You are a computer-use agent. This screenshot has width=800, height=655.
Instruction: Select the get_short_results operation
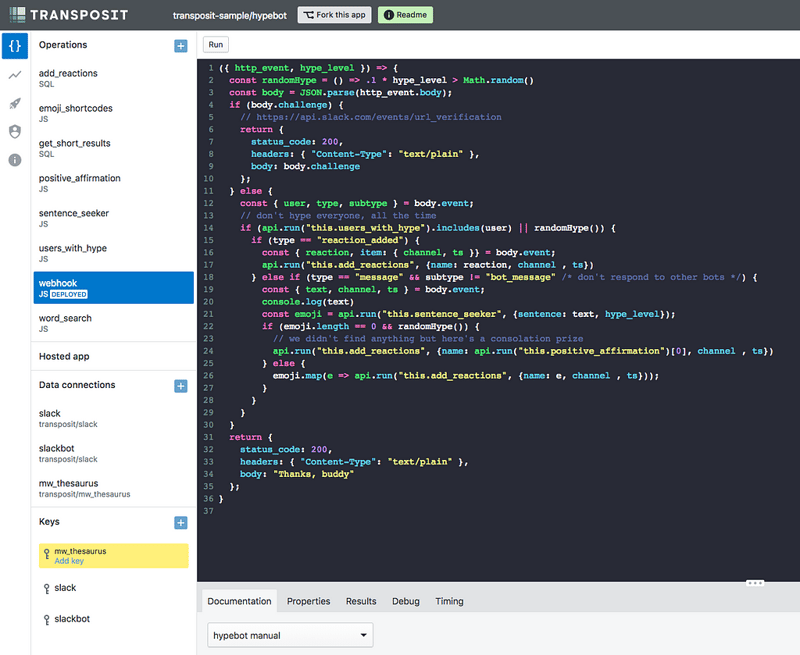tap(113, 148)
